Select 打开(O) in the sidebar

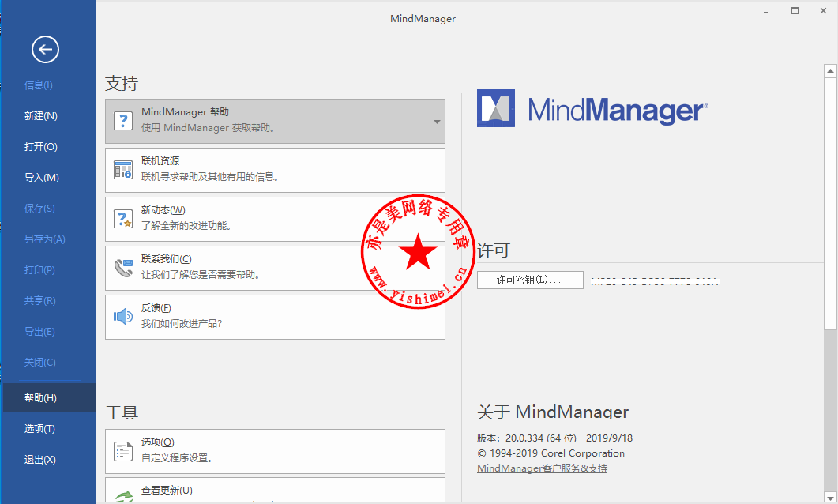coord(40,146)
